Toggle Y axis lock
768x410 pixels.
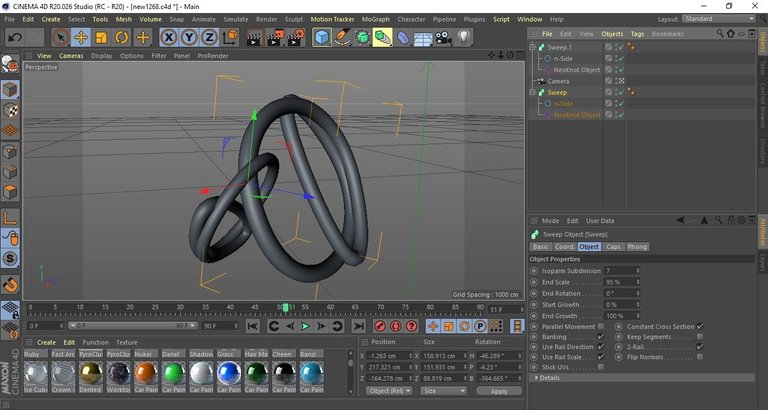189,37
